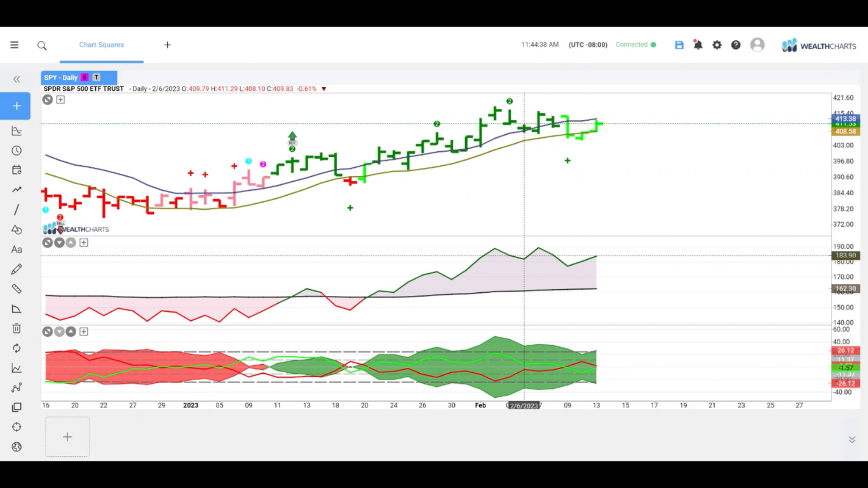Save the layout with the floppy disk icon

click(679, 45)
